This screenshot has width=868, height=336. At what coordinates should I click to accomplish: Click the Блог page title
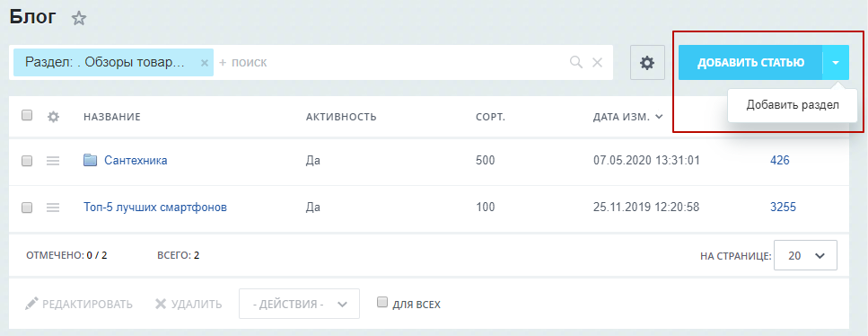pos(32,17)
